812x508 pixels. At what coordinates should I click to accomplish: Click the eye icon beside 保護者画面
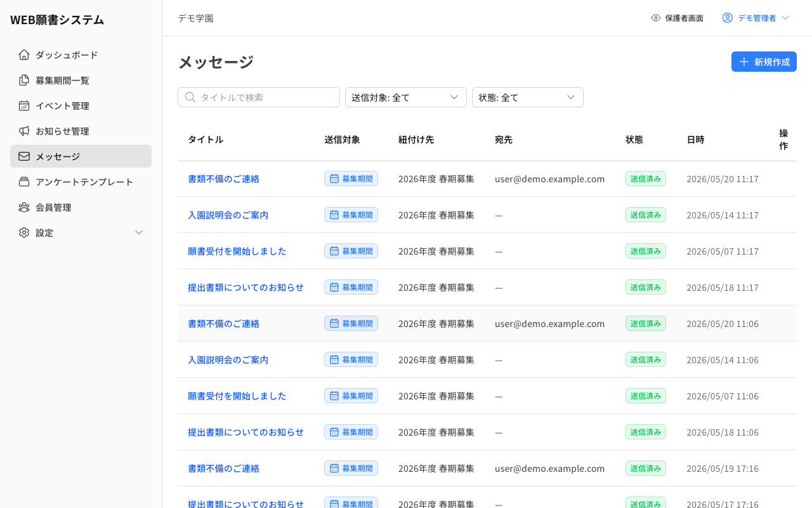(x=656, y=18)
